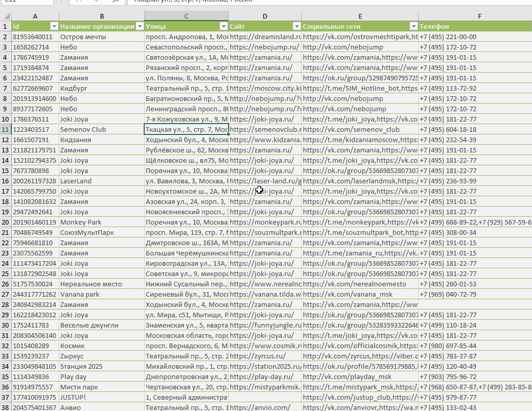Open the id column filter dropdown
The height and width of the screenshot is (411, 532).
coord(54,26)
